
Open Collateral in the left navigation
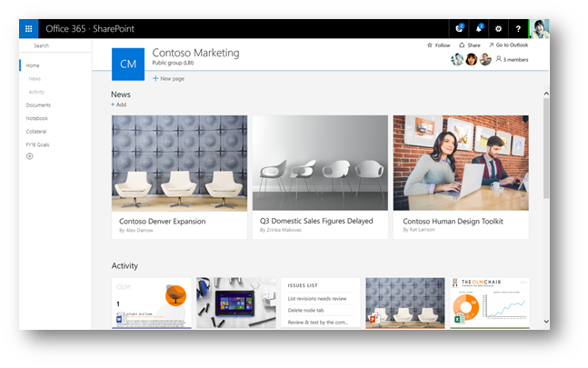[36, 131]
